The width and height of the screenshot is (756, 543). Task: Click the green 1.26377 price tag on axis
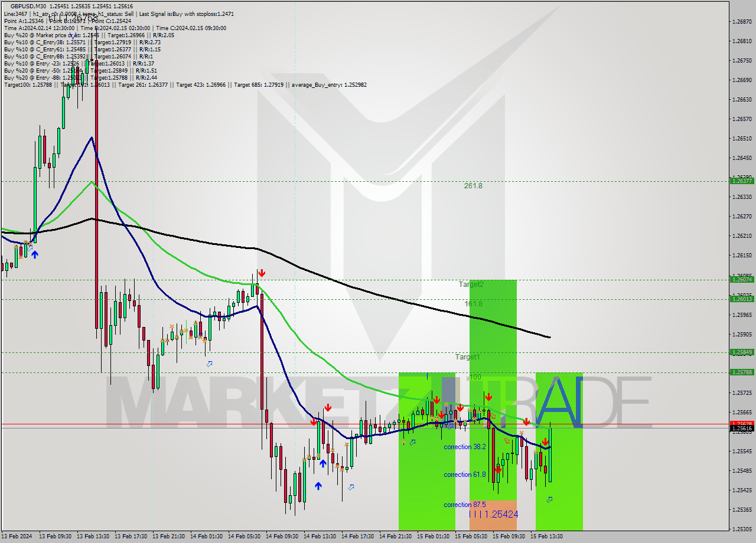[742, 181]
